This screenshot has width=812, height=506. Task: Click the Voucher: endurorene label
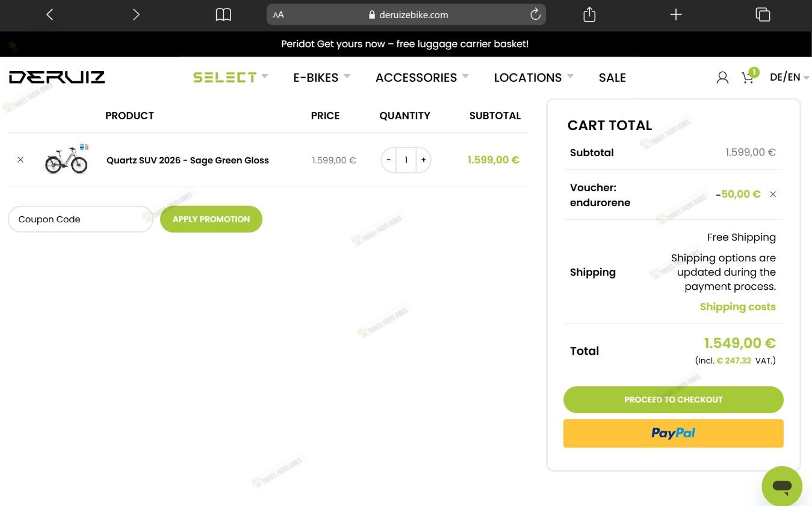pyautogui.click(x=600, y=195)
